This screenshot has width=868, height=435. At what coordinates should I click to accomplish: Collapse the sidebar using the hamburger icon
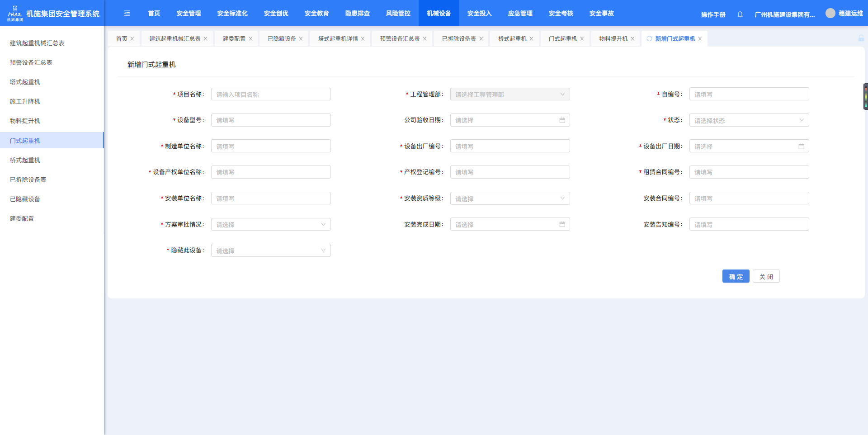[127, 14]
